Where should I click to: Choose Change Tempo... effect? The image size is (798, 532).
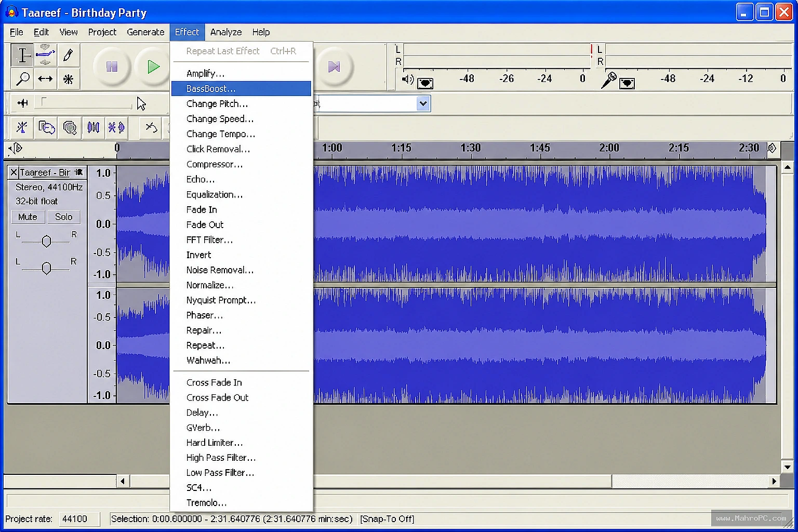pyautogui.click(x=241, y=134)
